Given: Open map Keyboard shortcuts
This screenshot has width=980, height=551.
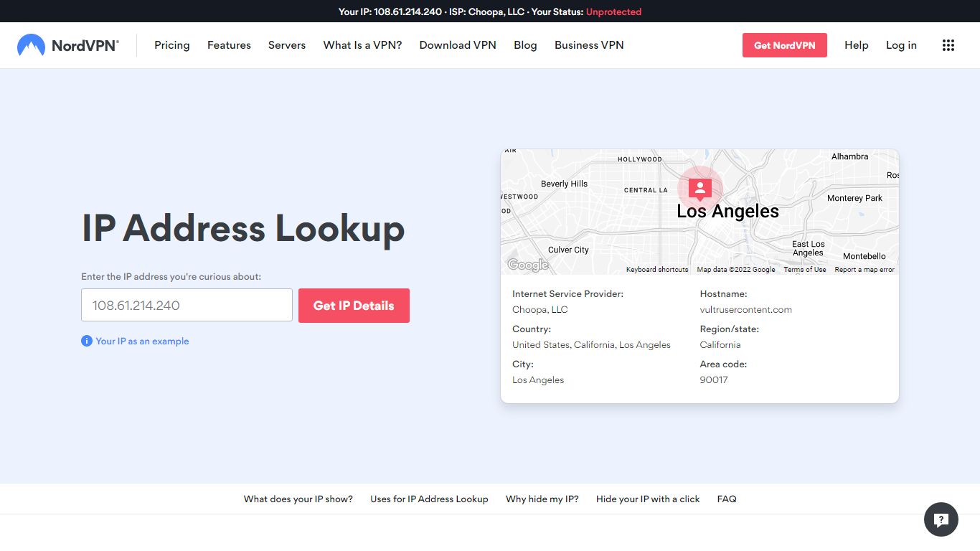Looking at the screenshot, I should click(657, 270).
